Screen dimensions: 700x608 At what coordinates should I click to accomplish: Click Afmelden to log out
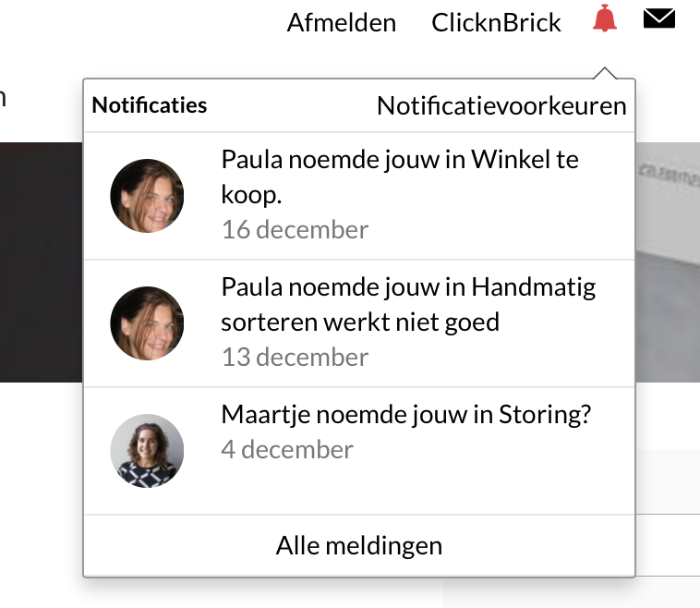(341, 22)
